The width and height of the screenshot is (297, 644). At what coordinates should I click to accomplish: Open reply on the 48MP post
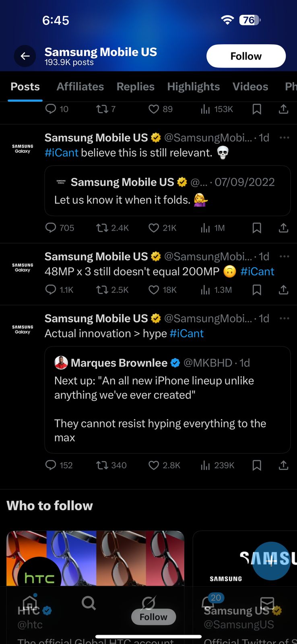click(51, 290)
